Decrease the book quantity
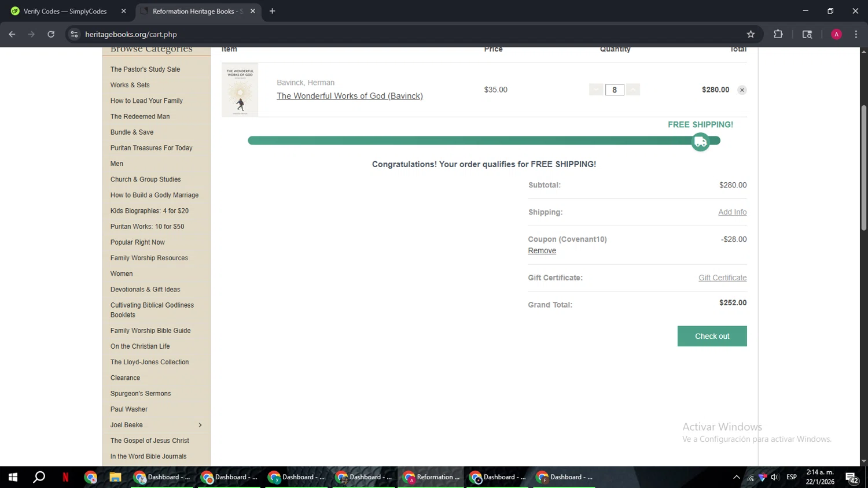This screenshot has height=488, width=868. coord(596,90)
